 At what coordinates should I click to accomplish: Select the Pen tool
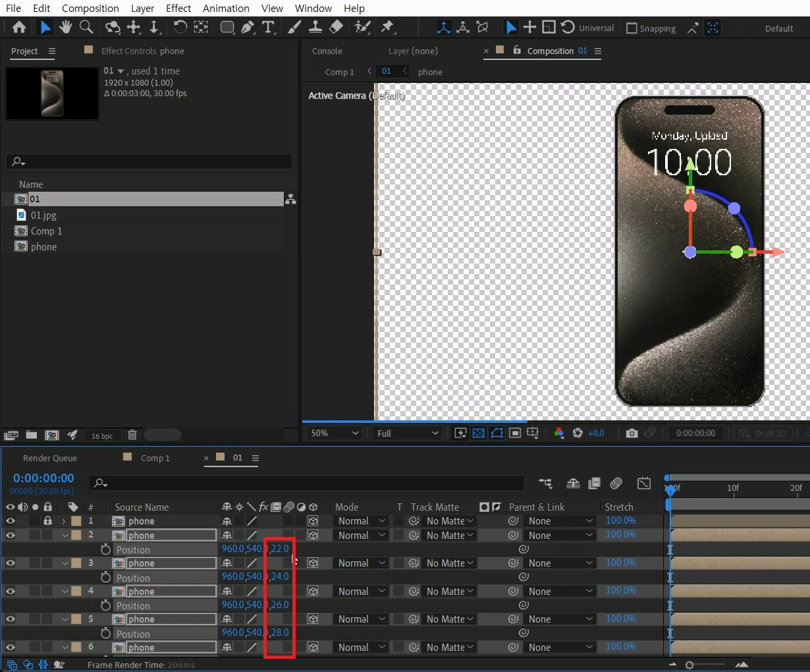tap(247, 28)
